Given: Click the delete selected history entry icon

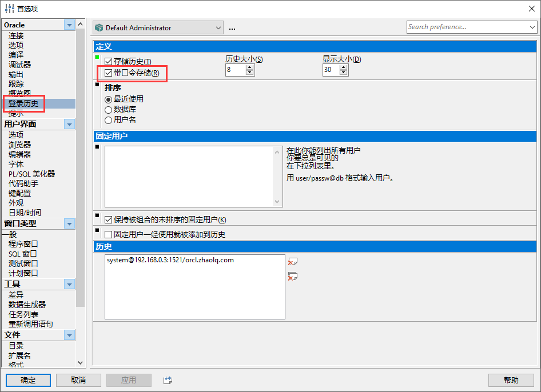Looking at the screenshot, I should pos(293,262).
